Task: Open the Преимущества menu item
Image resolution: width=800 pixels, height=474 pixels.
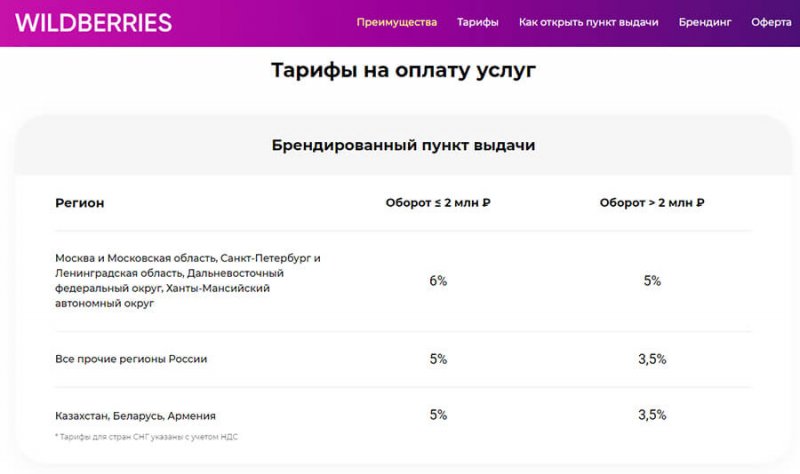Action: (x=396, y=22)
